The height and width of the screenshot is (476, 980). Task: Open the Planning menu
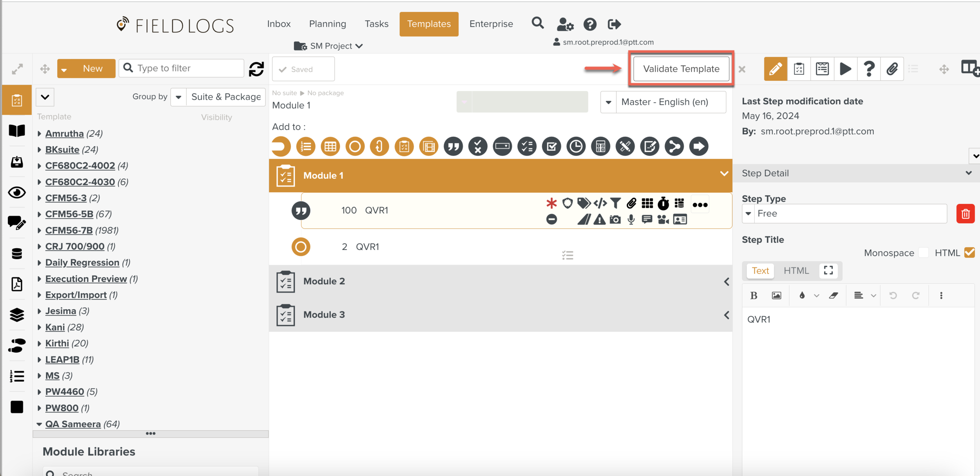tap(327, 24)
